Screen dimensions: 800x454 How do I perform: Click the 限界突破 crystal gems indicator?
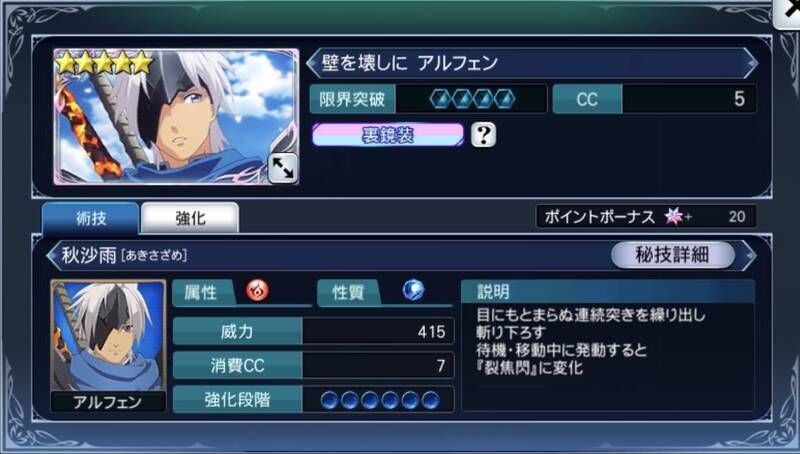(x=472, y=99)
